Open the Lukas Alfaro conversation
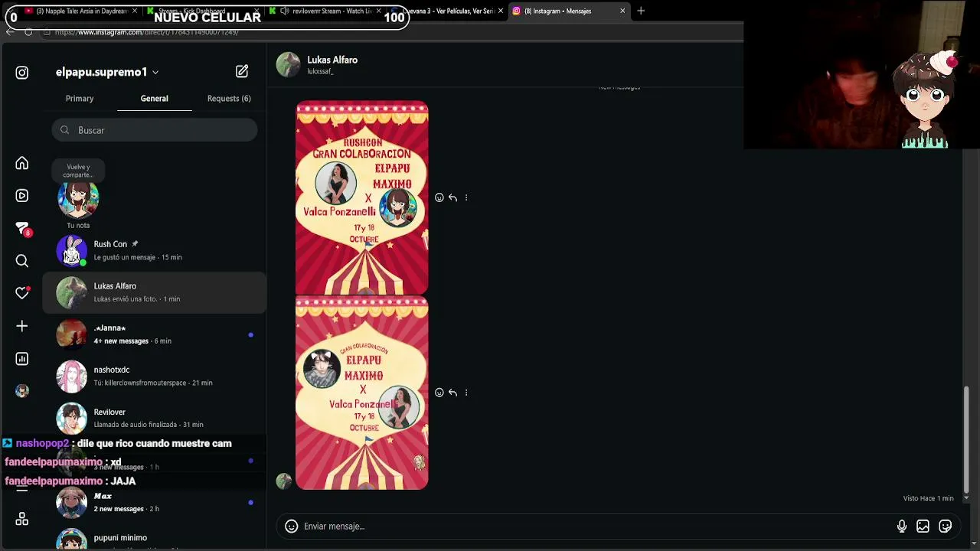980x551 pixels. [155, 292]
